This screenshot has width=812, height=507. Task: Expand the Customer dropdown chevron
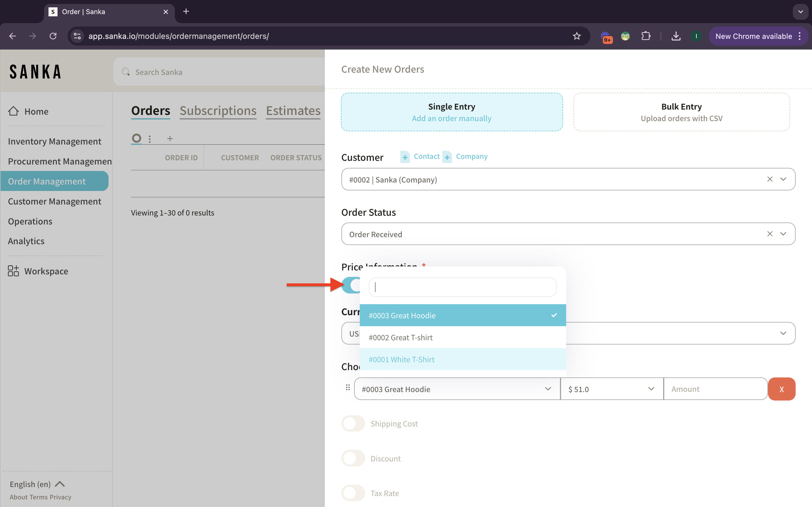click(x=783, y=179)
